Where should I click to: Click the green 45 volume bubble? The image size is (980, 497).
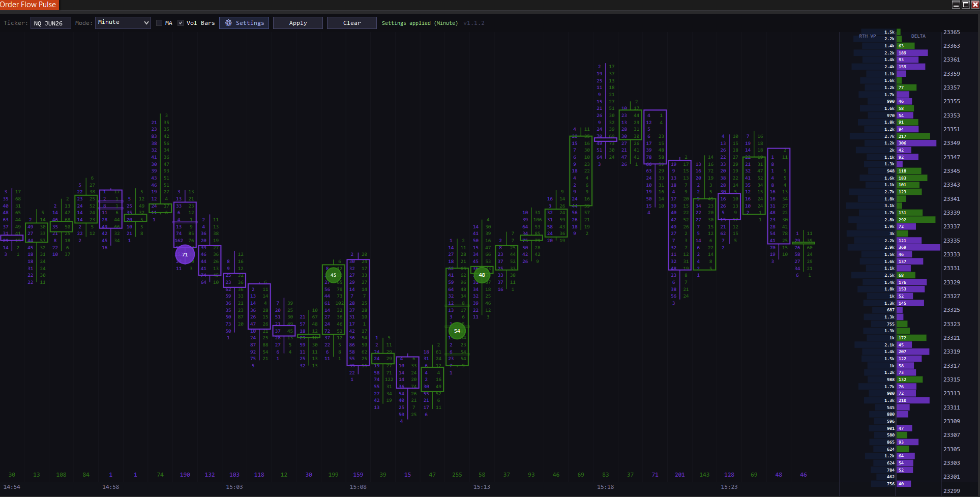(333, 275)
